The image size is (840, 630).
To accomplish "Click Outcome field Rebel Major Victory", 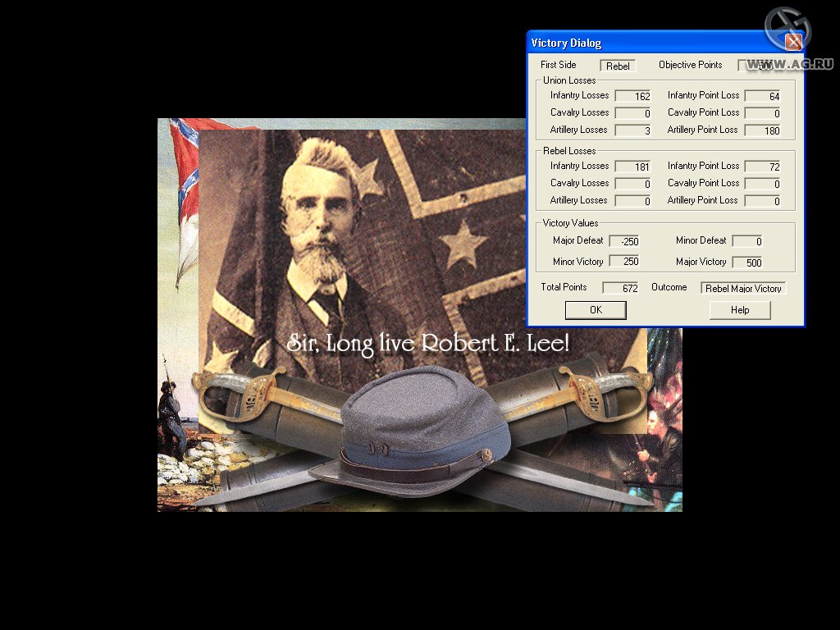I will (743, 288).
